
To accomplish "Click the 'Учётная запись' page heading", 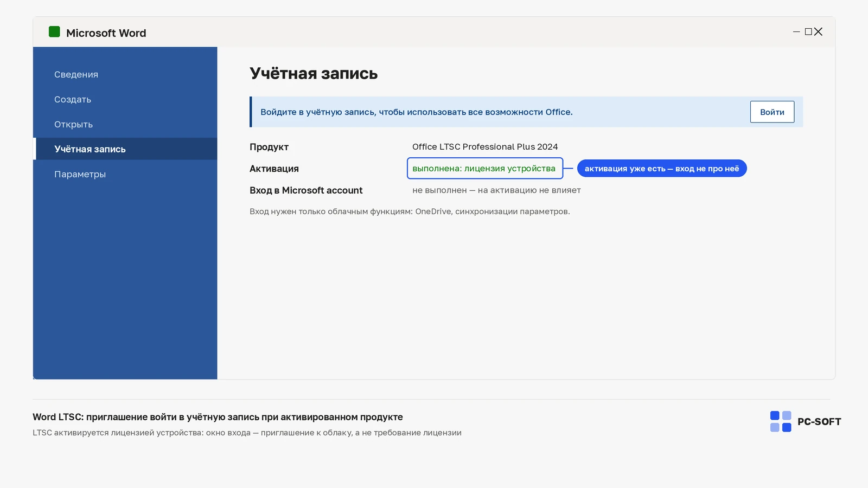I will tap(314, 74).
